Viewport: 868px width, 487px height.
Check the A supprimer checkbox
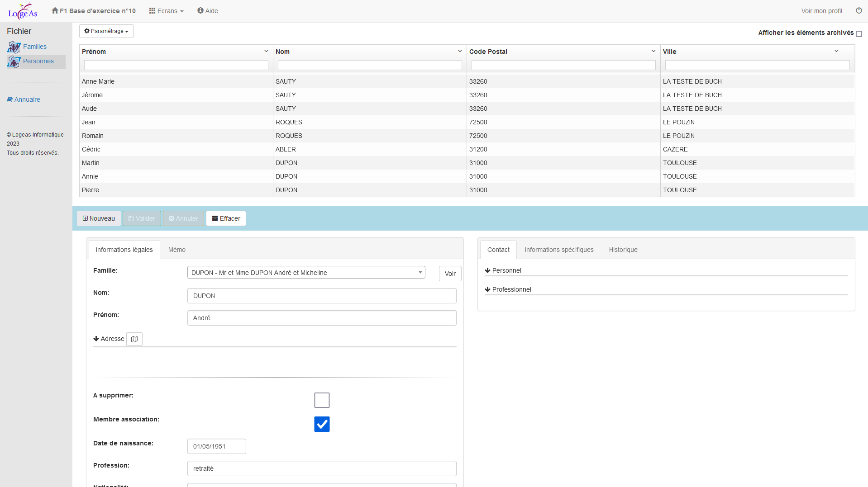pyautogui.click(x=322, y=400)
